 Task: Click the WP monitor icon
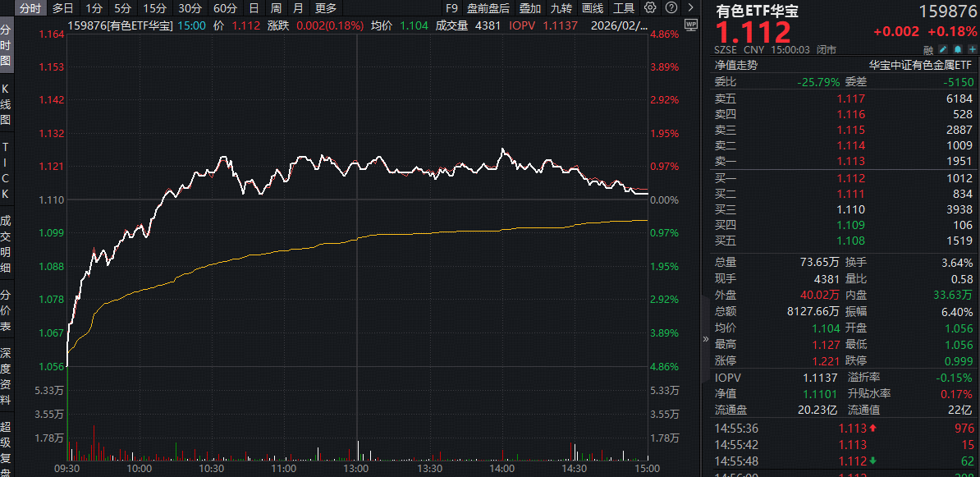pos(690,24)
